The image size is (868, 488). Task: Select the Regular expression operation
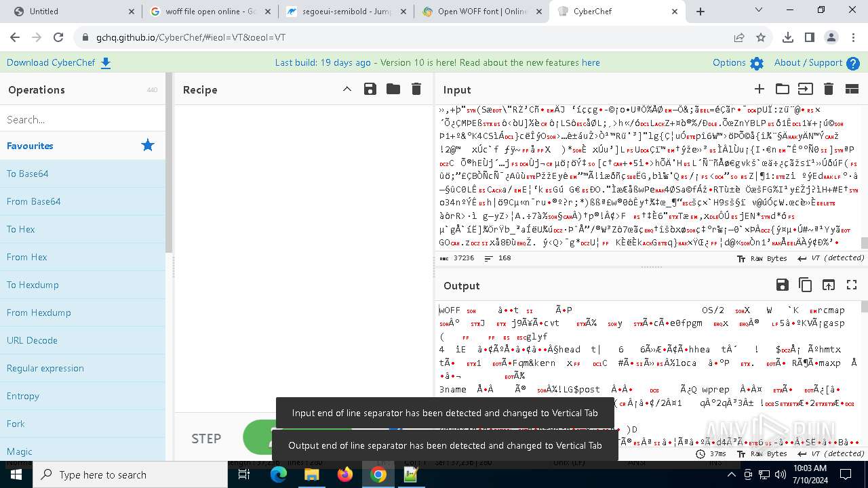(82, 368)
